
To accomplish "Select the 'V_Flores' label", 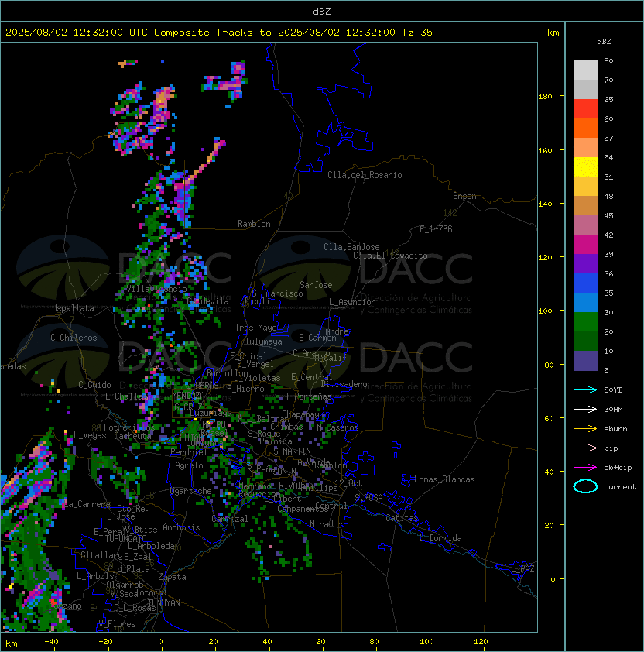I will coord(117,624).
